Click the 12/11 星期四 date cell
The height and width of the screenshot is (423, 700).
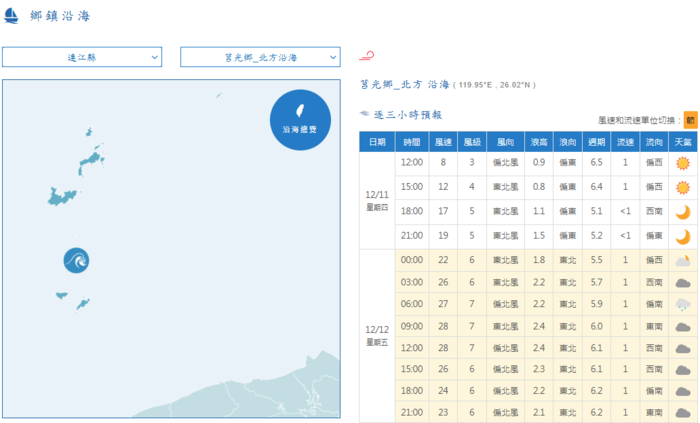(376, 199)
